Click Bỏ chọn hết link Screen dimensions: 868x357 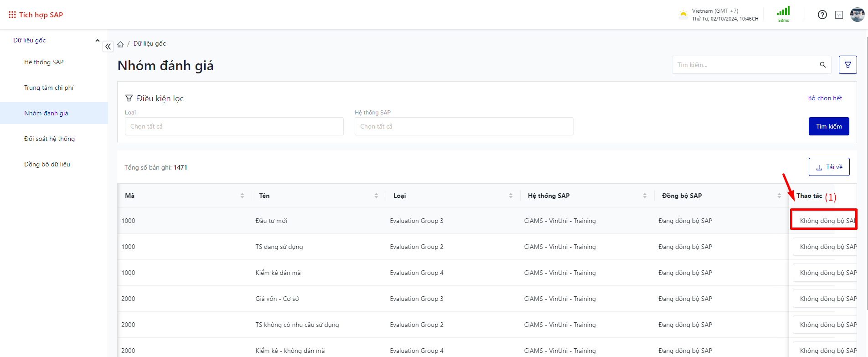(x=825, y=98)
